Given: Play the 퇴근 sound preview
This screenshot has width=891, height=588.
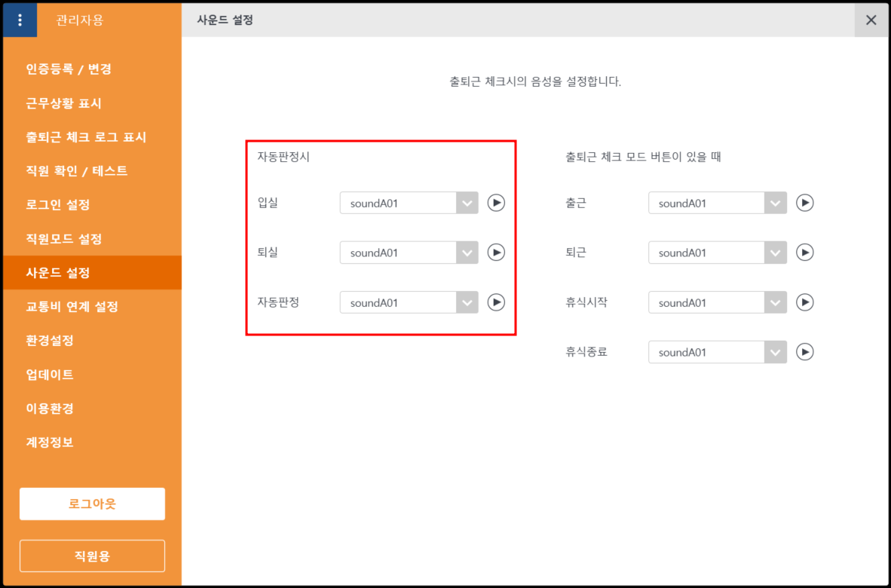Looking at the screenshot, I should click(x=804, y=253).
